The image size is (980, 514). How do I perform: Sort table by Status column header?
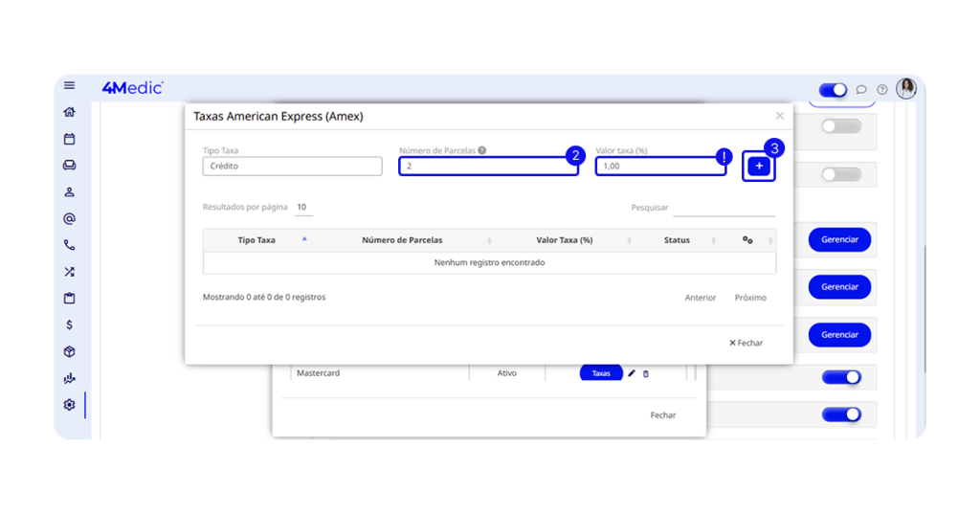point(677,240)
